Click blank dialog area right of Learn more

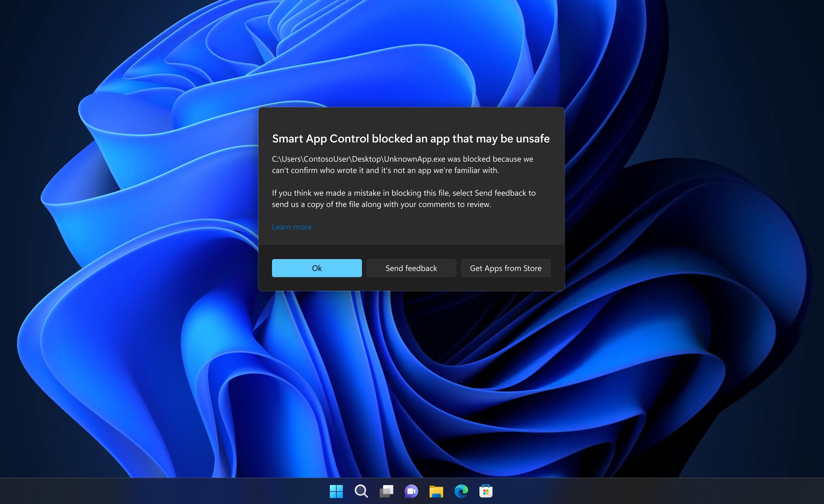pyautogui.click(x=435, y=227)
